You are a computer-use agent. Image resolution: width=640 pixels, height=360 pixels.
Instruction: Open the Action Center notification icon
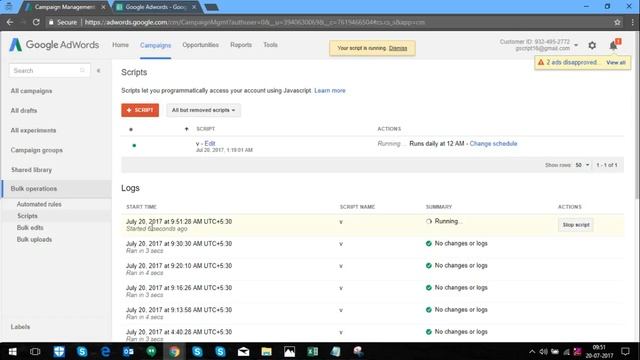click(625, 351)
